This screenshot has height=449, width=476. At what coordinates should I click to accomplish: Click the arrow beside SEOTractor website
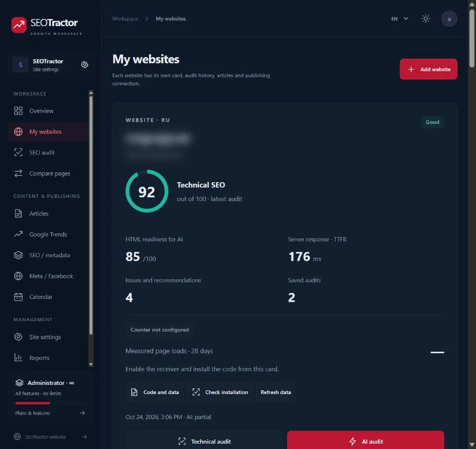[x=85, y=437]
